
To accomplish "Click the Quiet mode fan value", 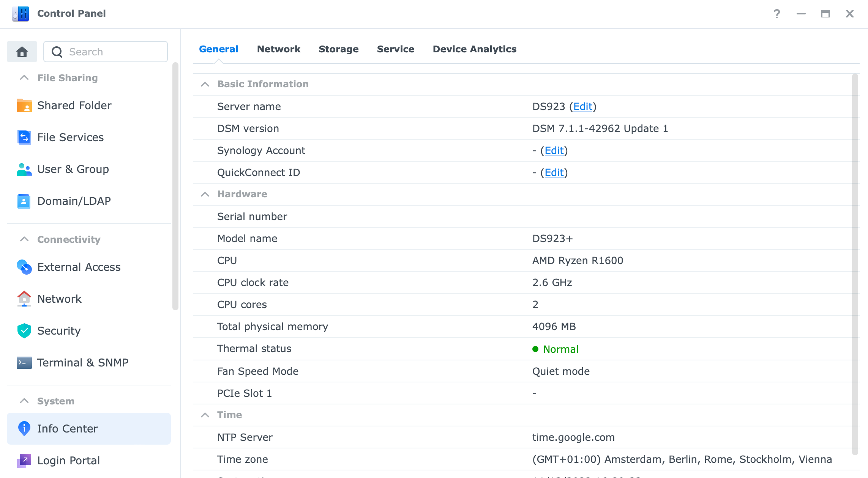I will point(561,371).
